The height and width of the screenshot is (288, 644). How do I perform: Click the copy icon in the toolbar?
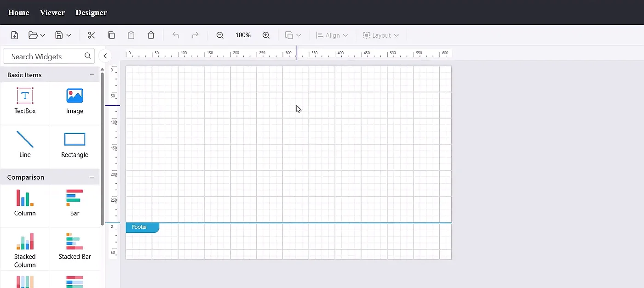111,35
